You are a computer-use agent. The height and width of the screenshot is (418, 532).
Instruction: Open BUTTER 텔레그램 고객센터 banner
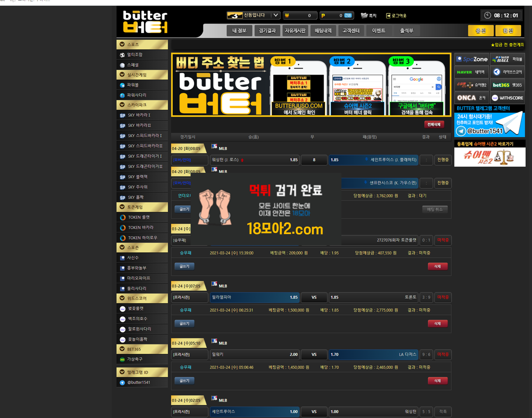click(x=490, y=121)
